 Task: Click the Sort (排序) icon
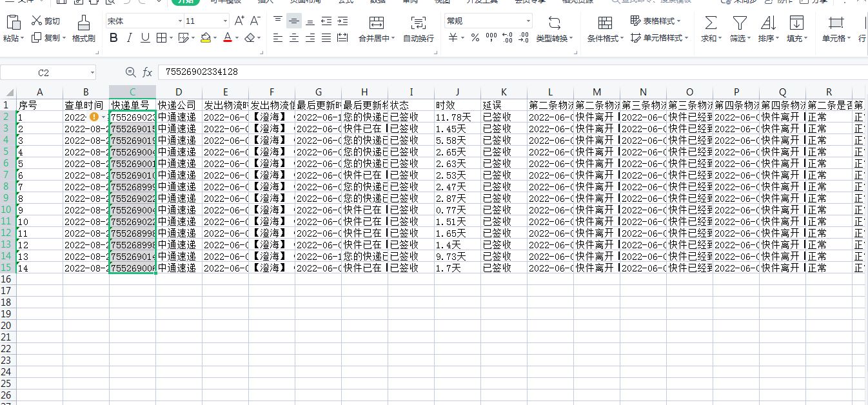point(768,23)
